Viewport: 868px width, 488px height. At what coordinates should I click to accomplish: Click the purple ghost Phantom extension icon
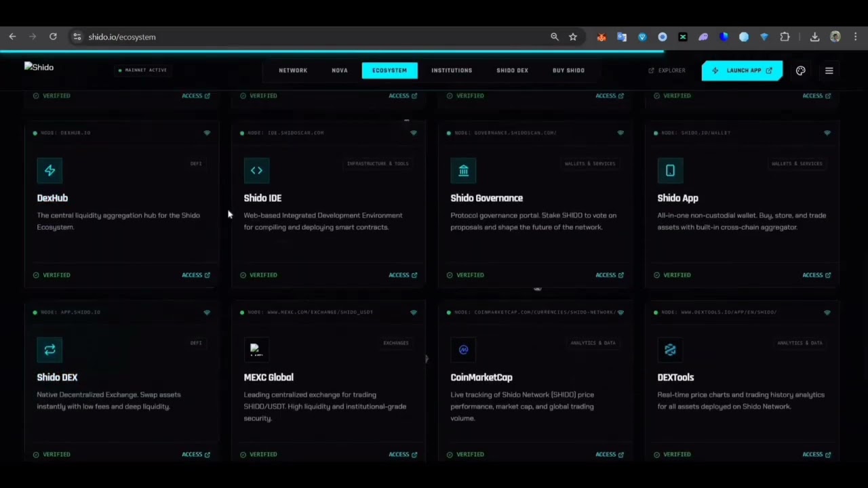click(x=703, y=37)
